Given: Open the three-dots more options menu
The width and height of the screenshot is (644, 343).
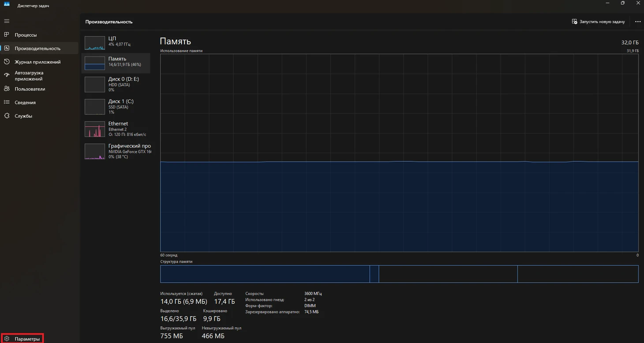Looking at the screenshot, I should [x=638, y=22].
